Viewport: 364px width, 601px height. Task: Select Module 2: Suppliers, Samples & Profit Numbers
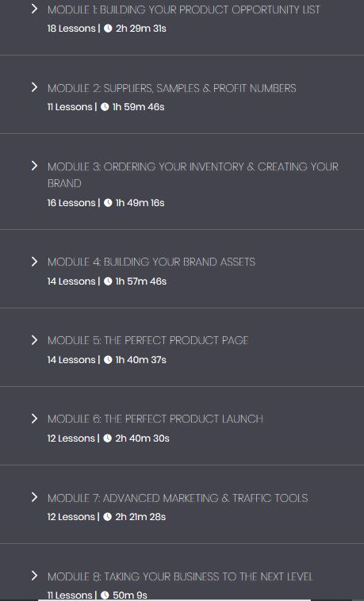pos(172,88)
